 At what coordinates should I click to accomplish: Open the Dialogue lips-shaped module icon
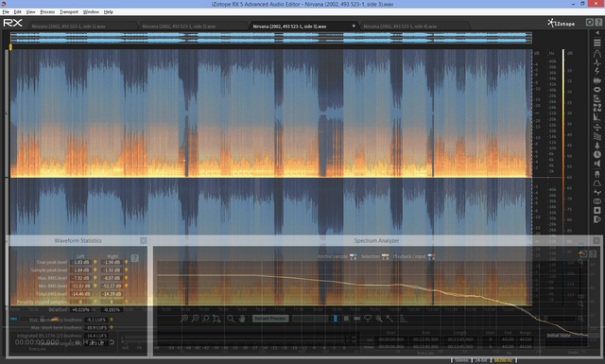pos(596,90)
